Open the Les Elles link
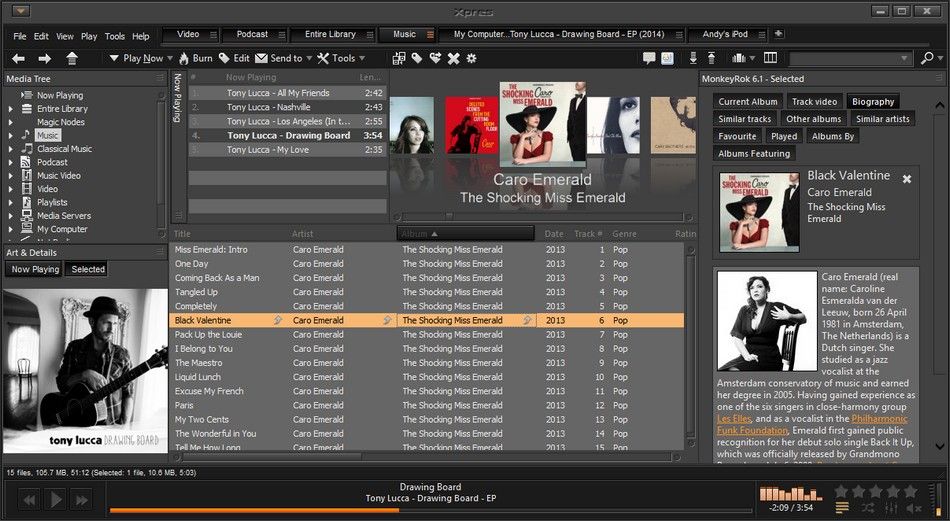 [x=734, y=419]
